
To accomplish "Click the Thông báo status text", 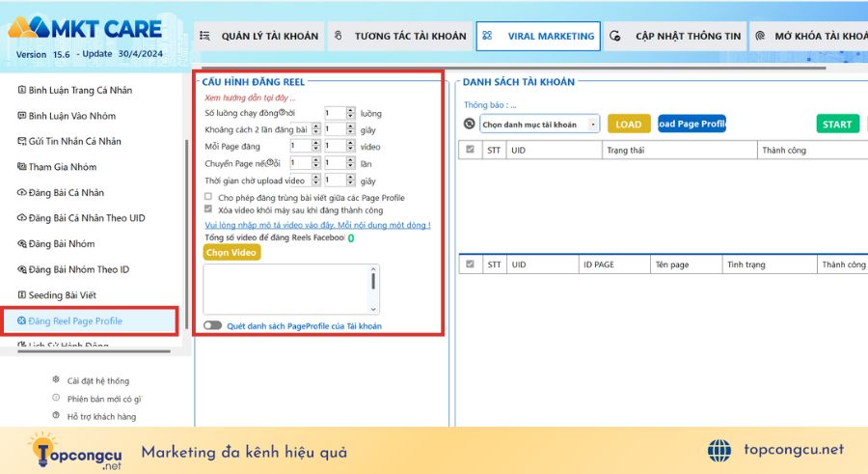I will pos(490,104).
